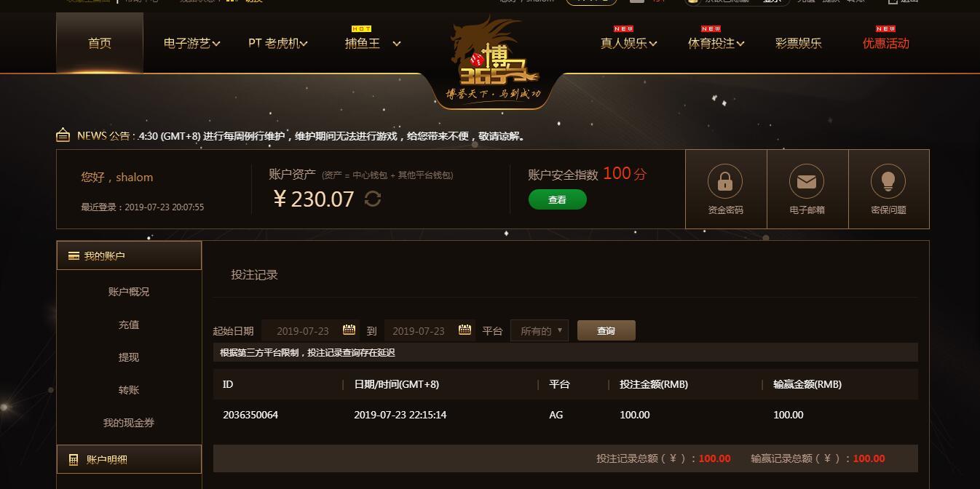Expand the 电子游艺 dropdown menu

[192, 43]
